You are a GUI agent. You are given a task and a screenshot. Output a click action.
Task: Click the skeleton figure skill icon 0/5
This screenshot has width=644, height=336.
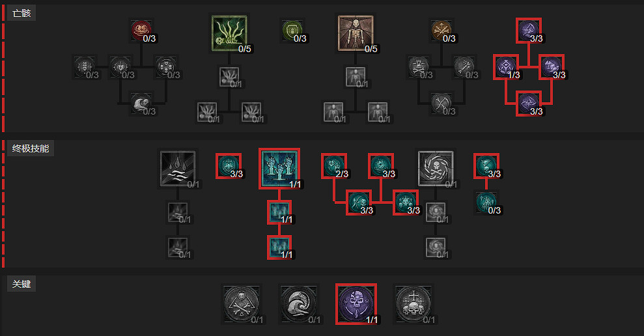(356, 33)
